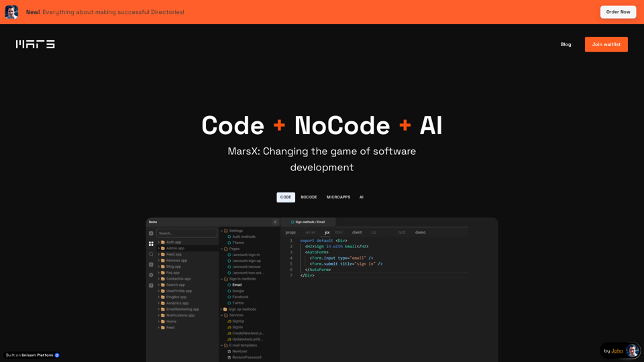Viewport: 644px width, 362px height.
Task: Click the Search field in the Demo panel
Action: [x=186, y=233]
